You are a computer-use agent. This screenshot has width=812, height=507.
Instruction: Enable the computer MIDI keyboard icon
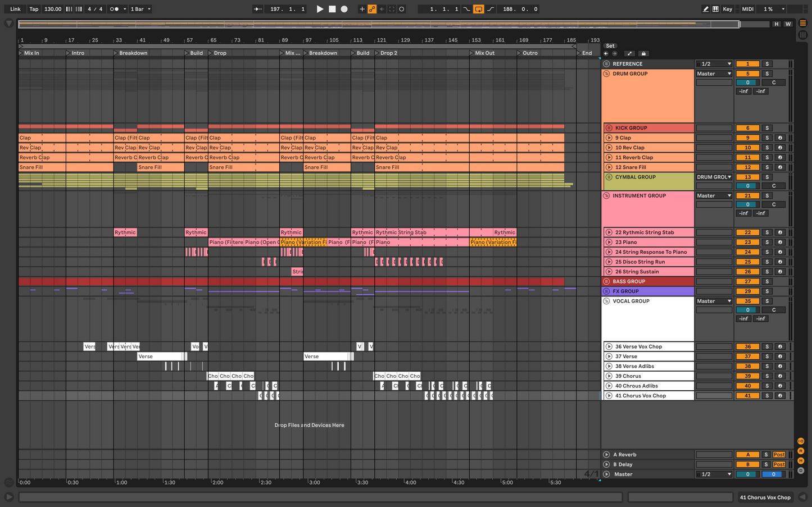pyautogui.click(x=715, y=9)
